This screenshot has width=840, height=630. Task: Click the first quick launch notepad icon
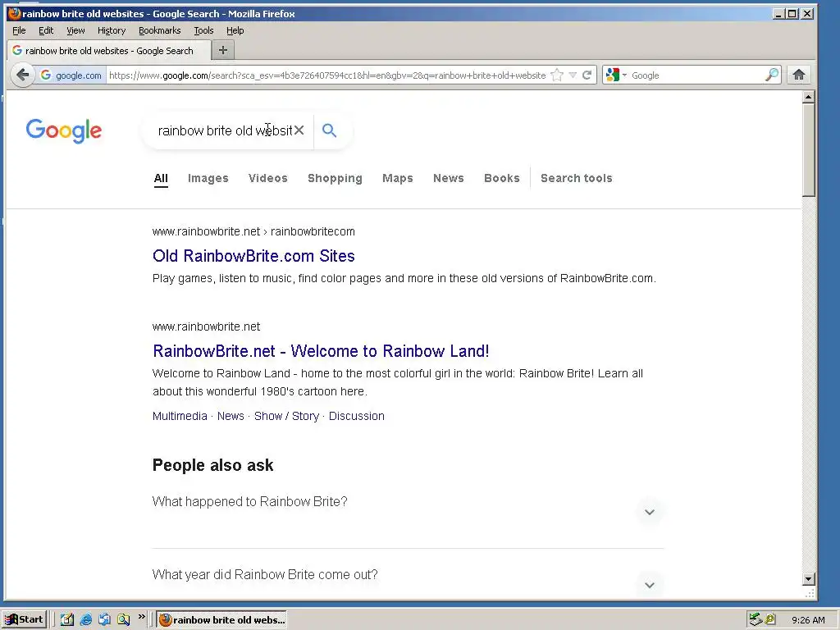click(67, 620)
